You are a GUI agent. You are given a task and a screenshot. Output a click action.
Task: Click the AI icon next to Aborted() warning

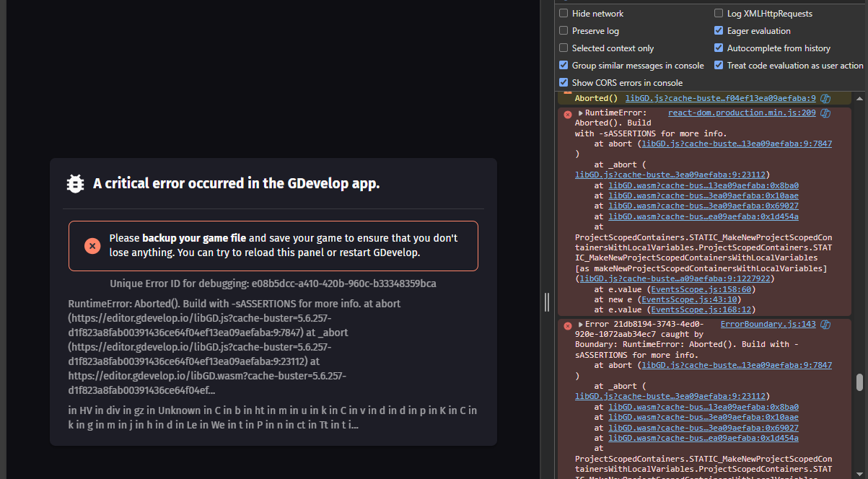point(825,98)
